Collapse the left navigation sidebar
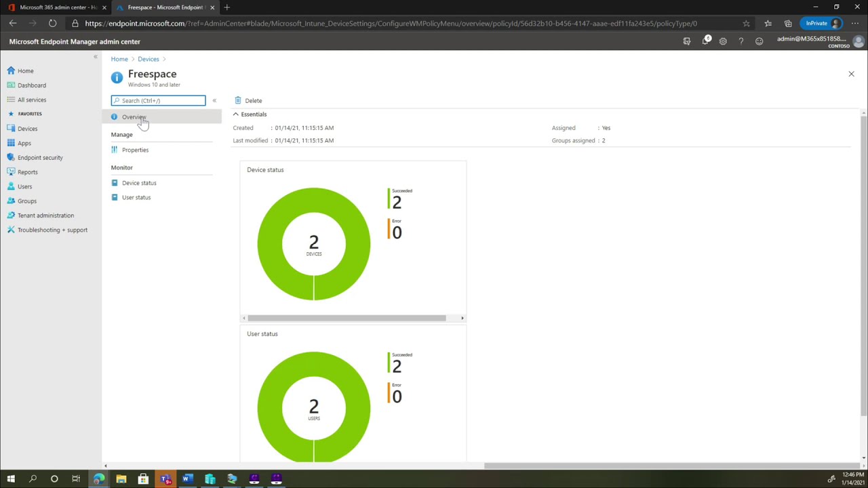The width and height of the screenshot is (868, 488). click(96, 57)
